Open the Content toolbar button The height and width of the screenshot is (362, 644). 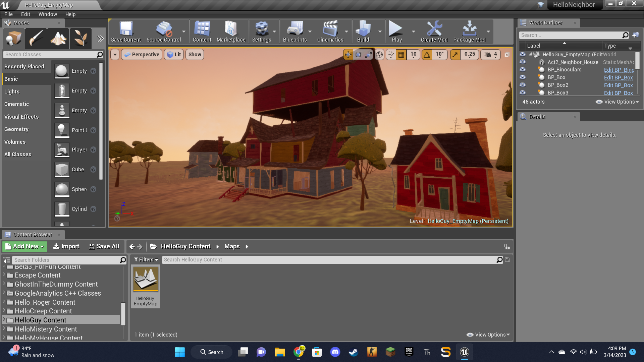coord(202,32)
